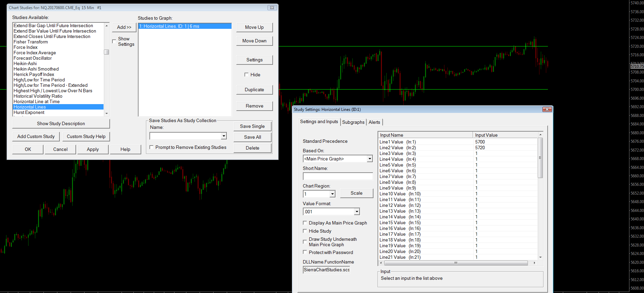The image size is (644, 293).
Task: Click the Scale button
Action: (x=356, y=193)
